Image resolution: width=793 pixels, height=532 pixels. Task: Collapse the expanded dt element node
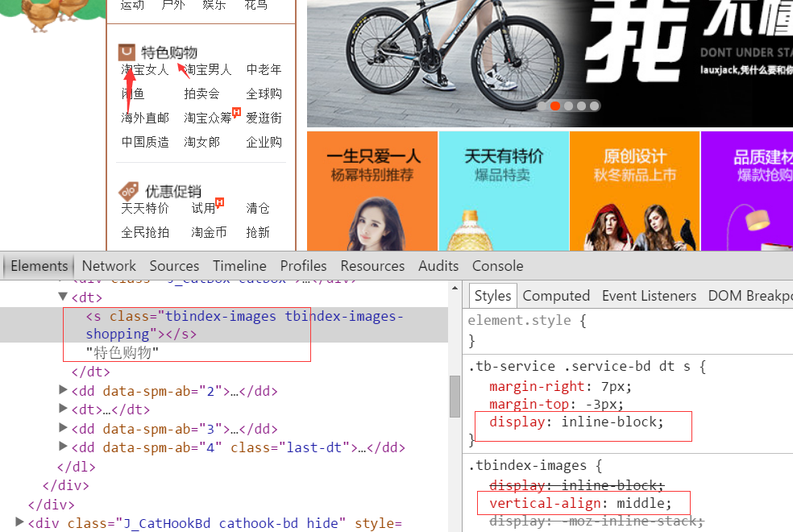(64, 297)
